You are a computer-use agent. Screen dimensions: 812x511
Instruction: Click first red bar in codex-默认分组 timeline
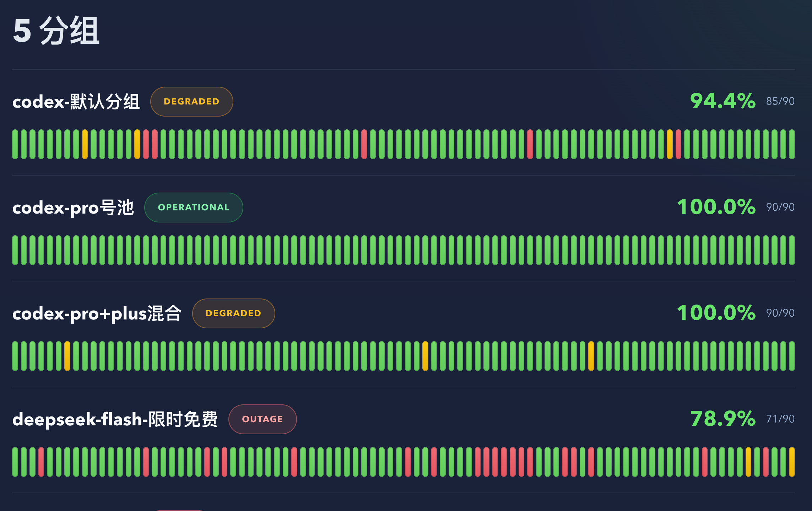tap(146, 144)
